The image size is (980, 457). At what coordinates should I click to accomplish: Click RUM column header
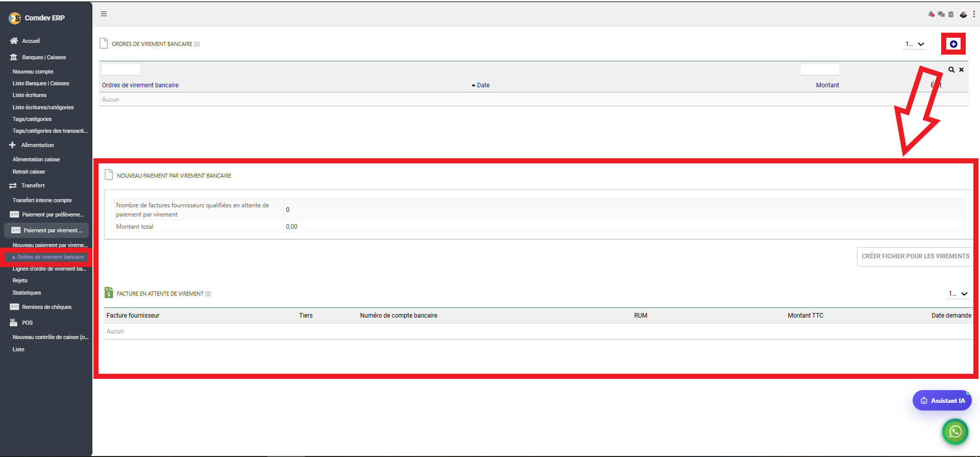click(641, 316)
